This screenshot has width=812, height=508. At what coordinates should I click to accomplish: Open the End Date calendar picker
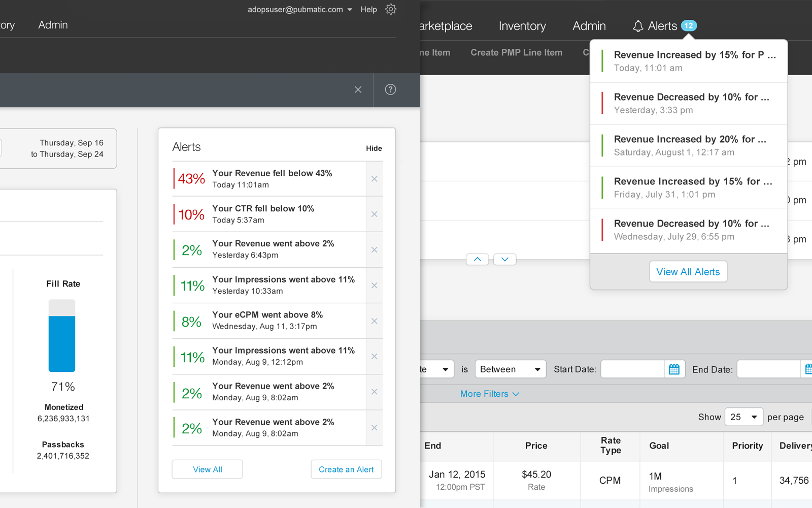(x=808, y=369)
